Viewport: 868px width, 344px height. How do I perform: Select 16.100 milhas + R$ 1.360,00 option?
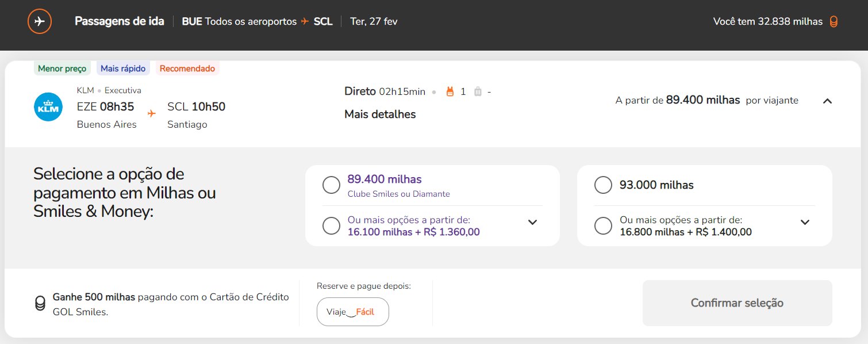[x=331, y=225]
